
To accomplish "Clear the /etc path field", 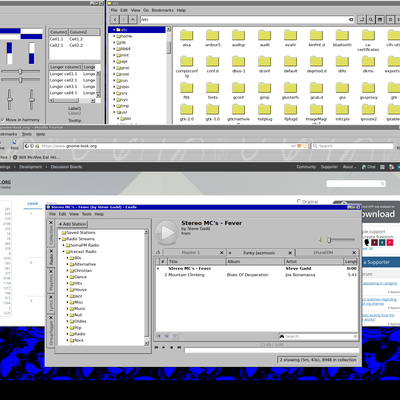I will point(351,20).
